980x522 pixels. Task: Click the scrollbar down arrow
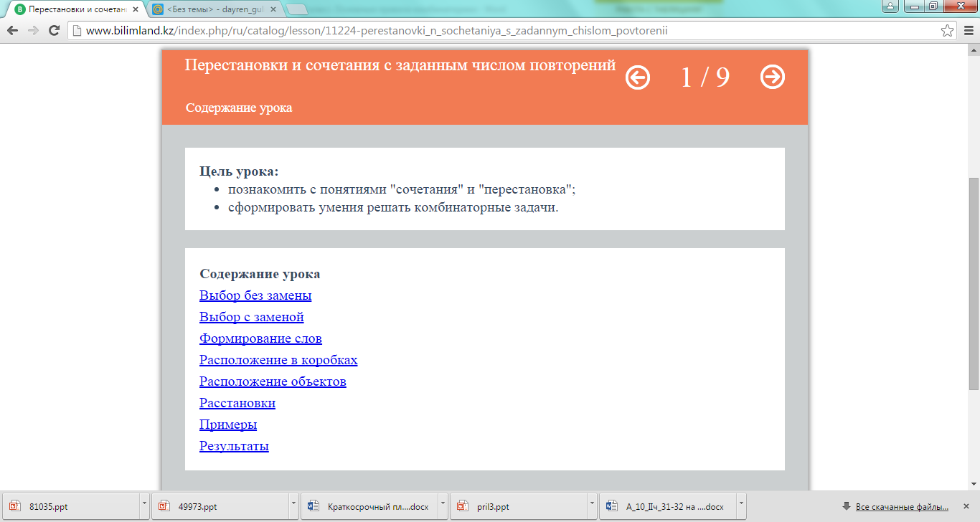(x=974, y=484)
